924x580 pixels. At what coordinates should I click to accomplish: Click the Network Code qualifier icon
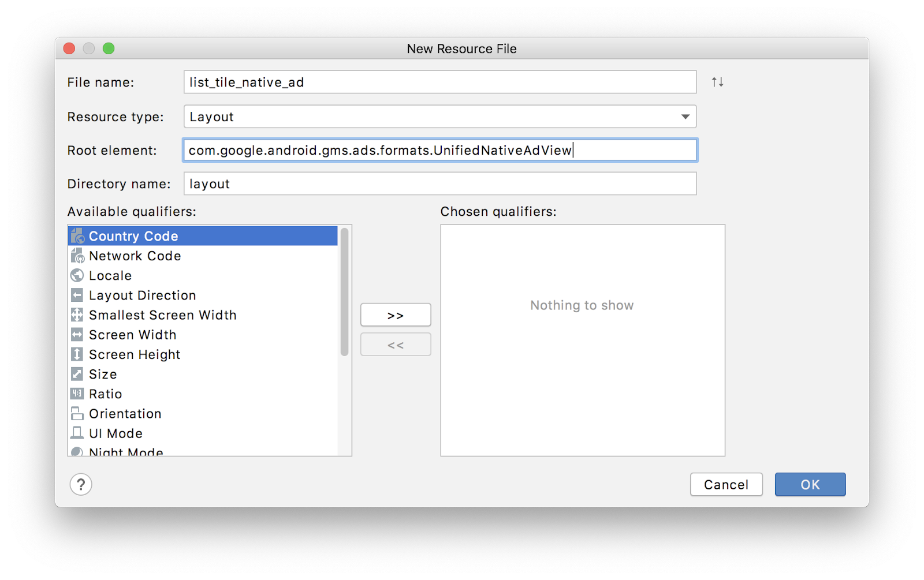click(x=77, y=256)
